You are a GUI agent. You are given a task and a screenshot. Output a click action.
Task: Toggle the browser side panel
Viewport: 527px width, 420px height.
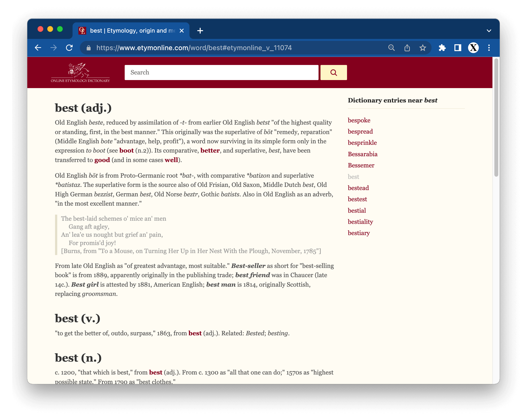[x=458, y=48]
